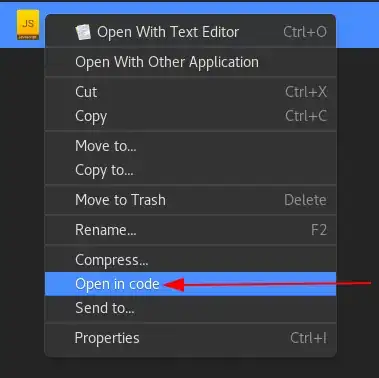This screenshot has width=379, height=378.
Task: Dismiss menu via dark empty area below
Action: (x=189, y=368)
